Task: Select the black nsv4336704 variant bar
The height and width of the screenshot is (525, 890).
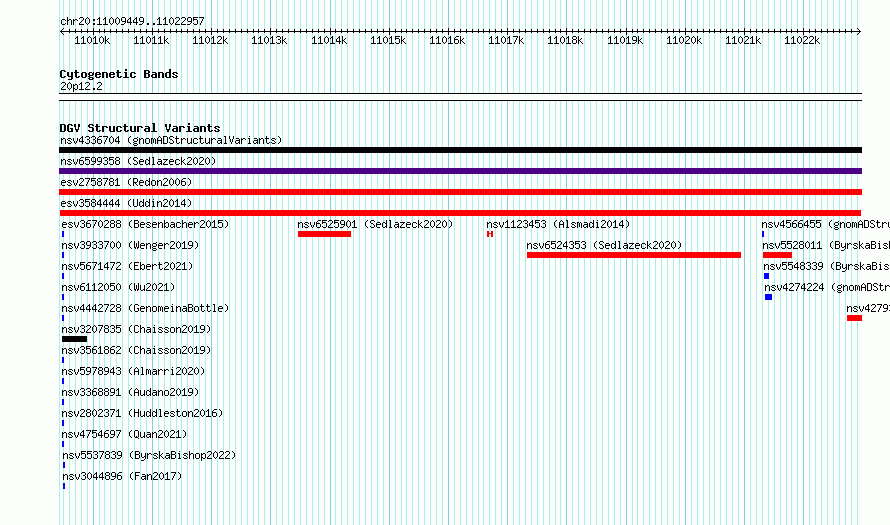Action: tap(460, 150)
